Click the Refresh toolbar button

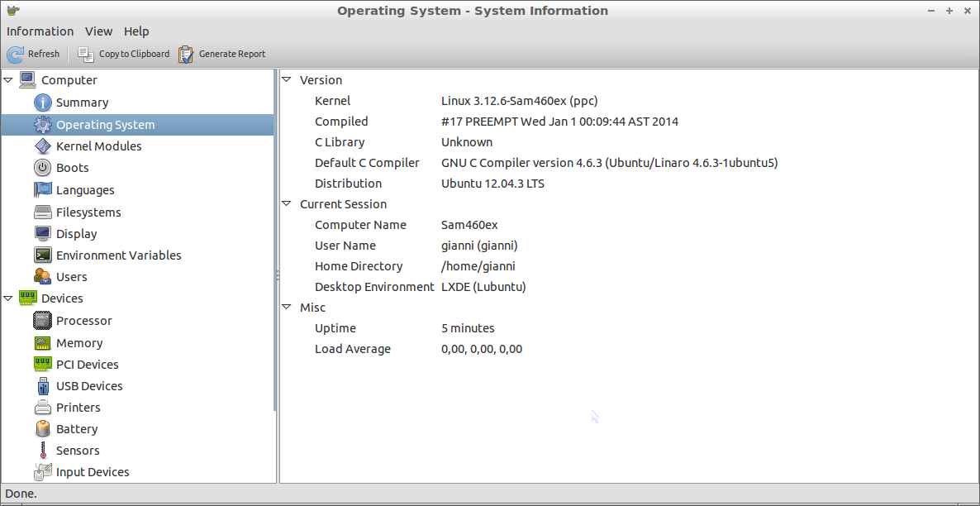point(34,54)
